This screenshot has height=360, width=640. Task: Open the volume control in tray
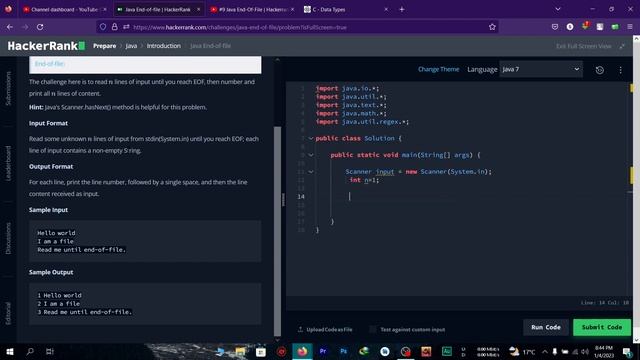point(584,351)
